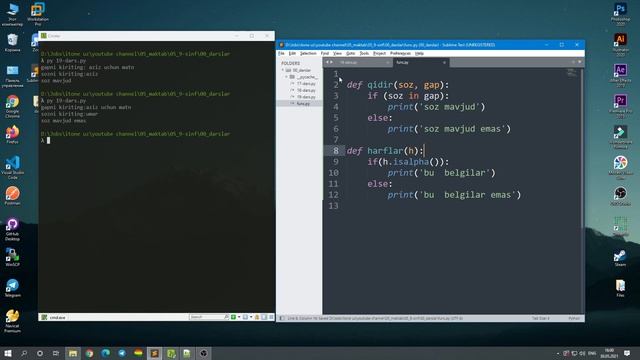
Task: Open Cmder settings menu hamburger icon
Action: click(x=271, y=317)
